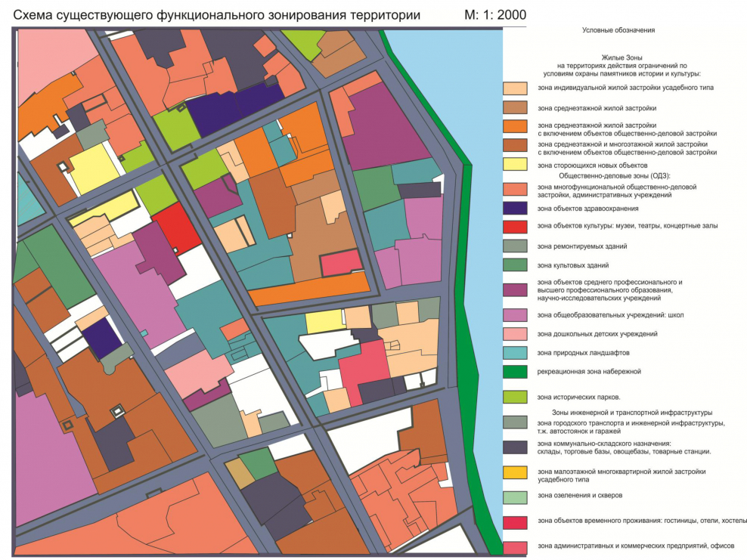
Task: Pick the teal natural landscapes legend swatch
Action: pos(515,353)
